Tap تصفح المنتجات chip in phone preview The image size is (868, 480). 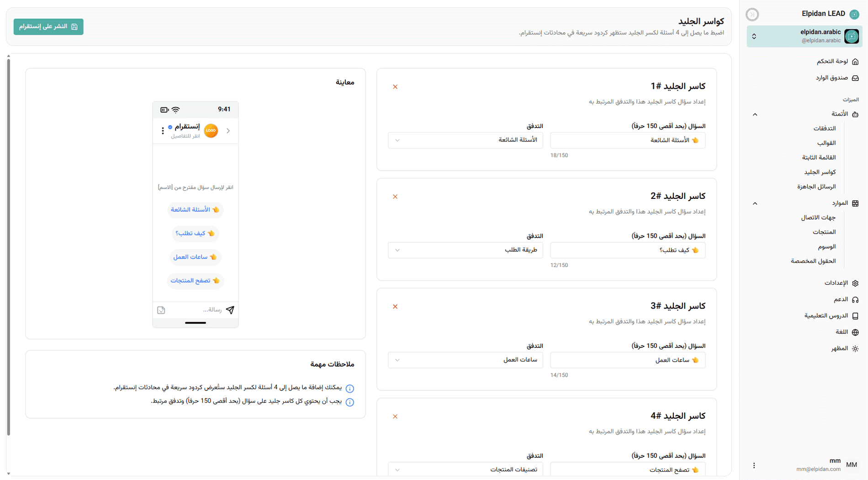click(195, 281)
